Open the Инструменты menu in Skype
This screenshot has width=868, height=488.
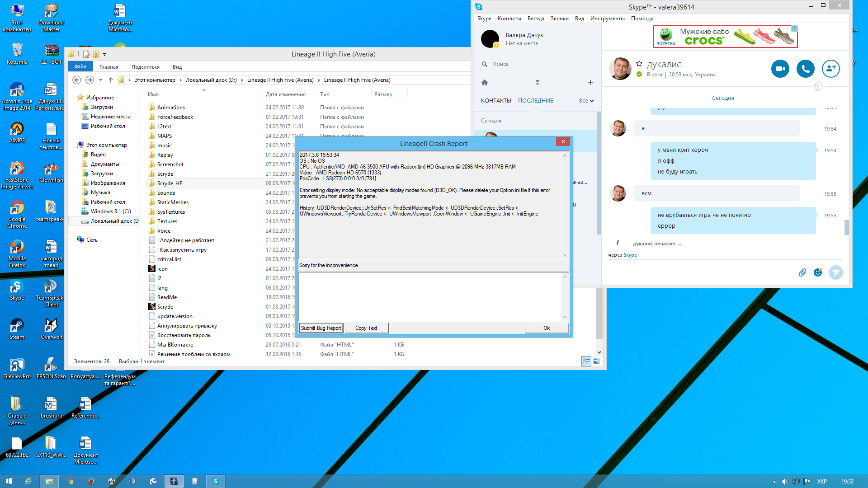click(x=607, y=19)
